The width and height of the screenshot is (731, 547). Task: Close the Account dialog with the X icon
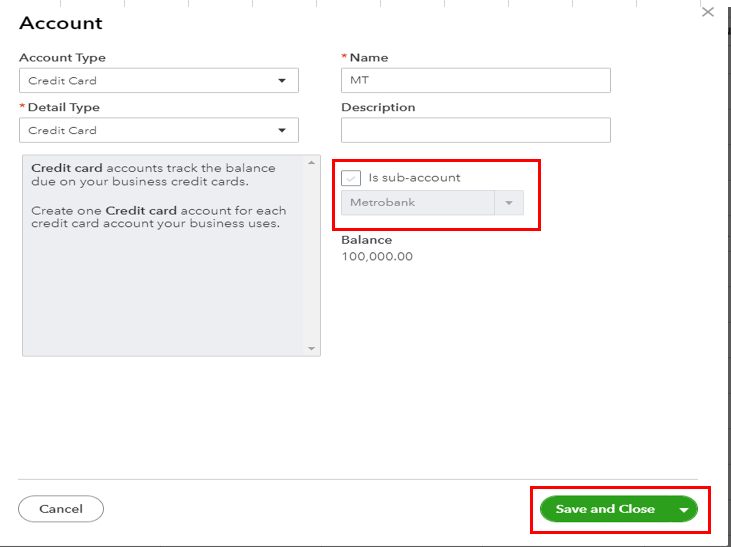708,12
